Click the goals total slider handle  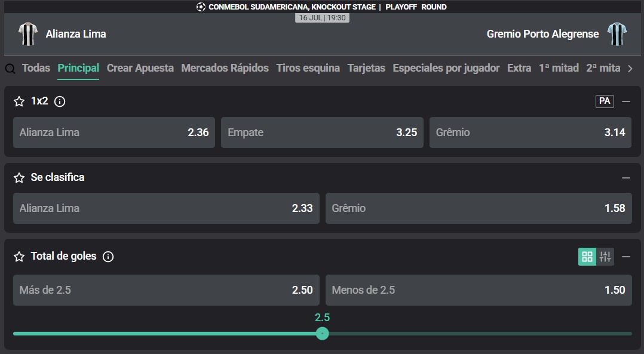(323, 334)
